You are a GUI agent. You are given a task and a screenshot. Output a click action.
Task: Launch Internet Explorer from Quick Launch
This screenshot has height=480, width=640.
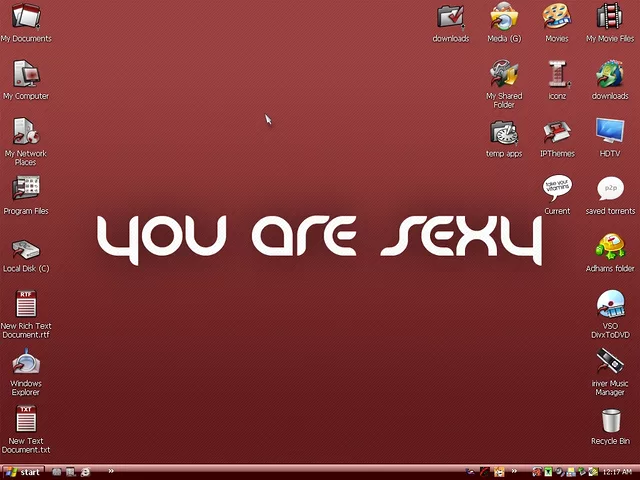85,472
